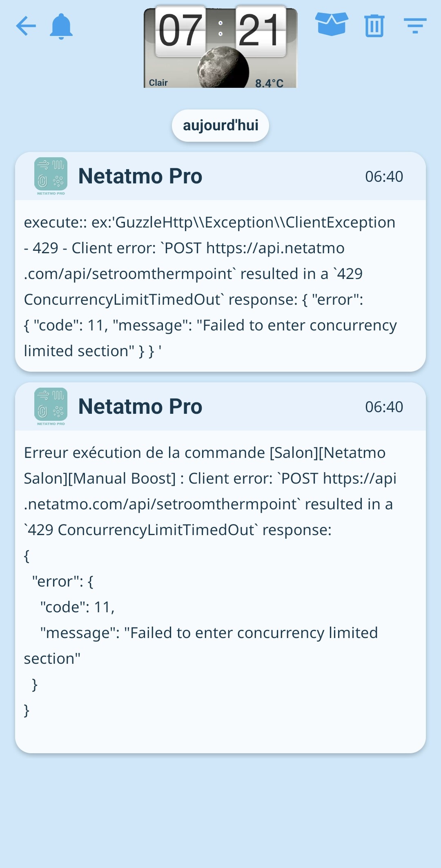Image resolution: width=441 pixels, height=868 pixels.
Task: Select the GuzzleHttp ClientException error text
Action: point(209,223)
